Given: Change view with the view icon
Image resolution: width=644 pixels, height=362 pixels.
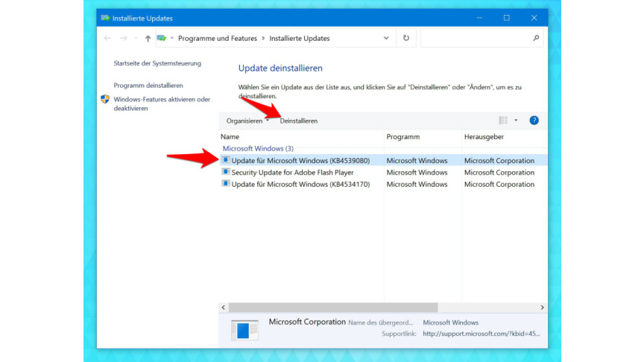Looking at the screenshot, I should pyautogui.click(x=503, y=120).
